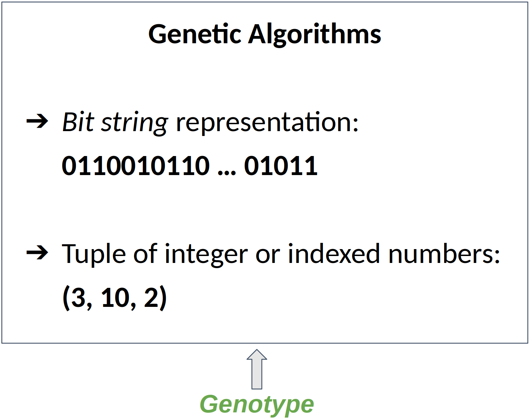This screenshot has width=530, height=420.
Task: Click the italic word string
Action: (x=134, y=123)
